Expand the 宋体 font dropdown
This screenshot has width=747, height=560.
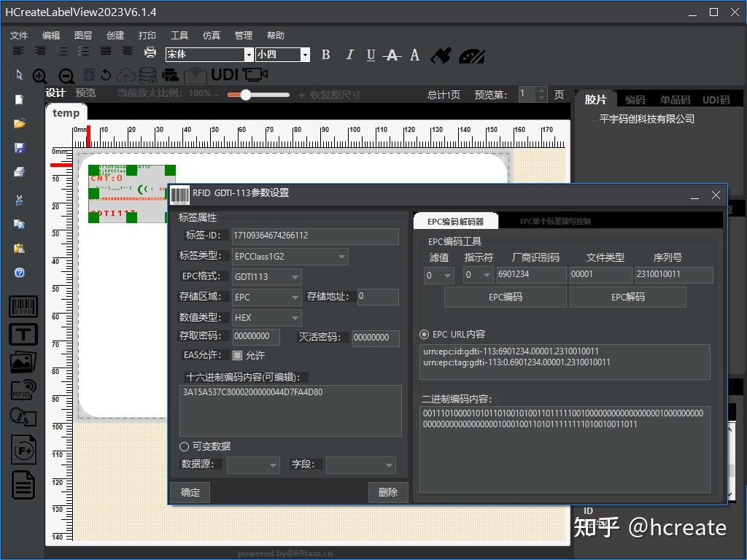[x=247, y=55]
